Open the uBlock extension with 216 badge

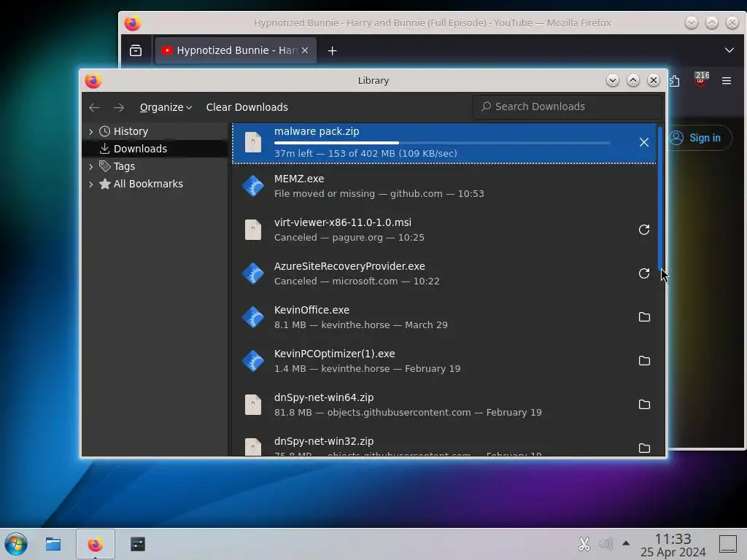(x=700, y=80)
